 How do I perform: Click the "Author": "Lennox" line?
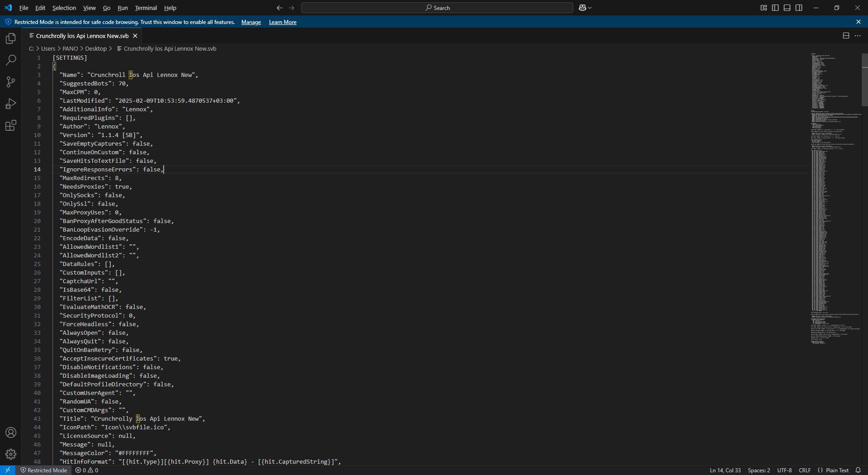[x=92, y=127]
